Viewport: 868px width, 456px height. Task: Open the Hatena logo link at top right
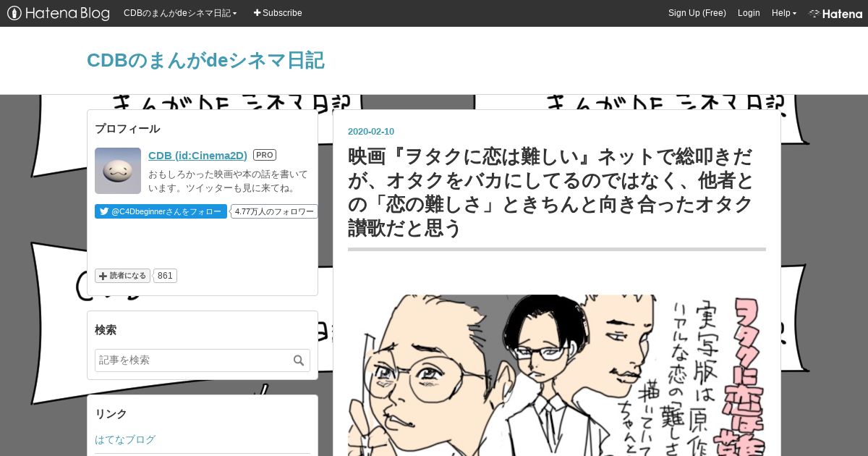[x=835, y=13]
